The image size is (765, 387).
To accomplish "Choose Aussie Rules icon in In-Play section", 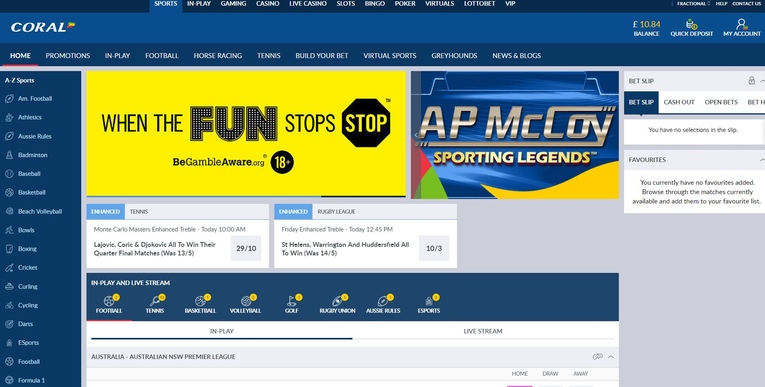I will [x=383, y=301].
